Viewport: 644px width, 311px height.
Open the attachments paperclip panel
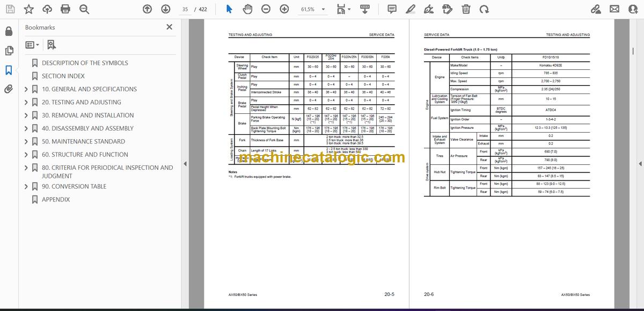(9, 89)
